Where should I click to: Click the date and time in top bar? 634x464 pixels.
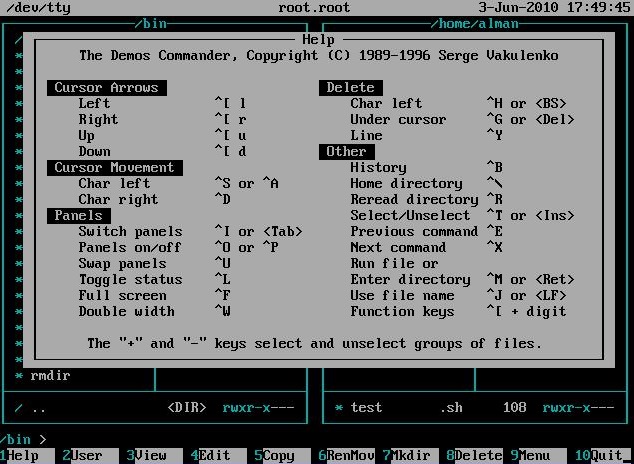pos(554,7)
